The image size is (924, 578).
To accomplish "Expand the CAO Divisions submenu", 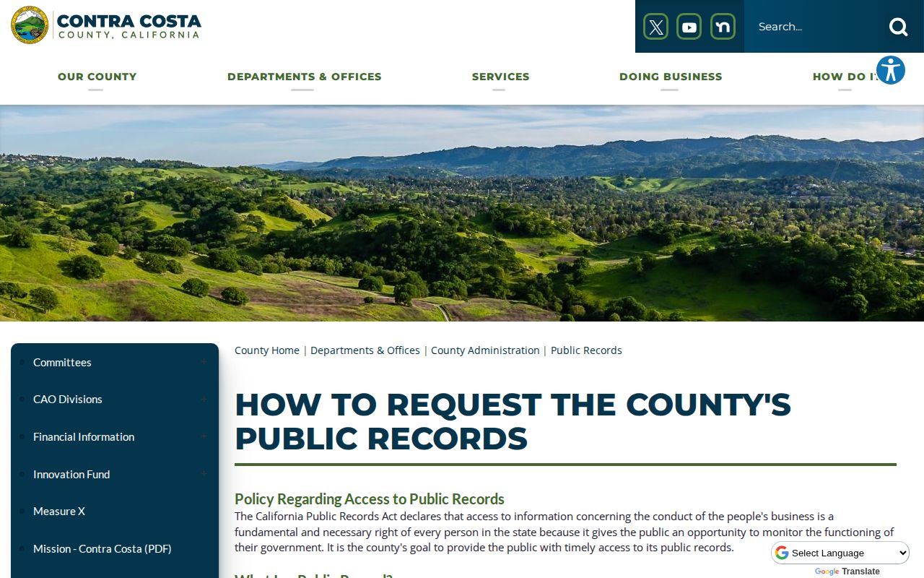I will (x=204, y=399).
